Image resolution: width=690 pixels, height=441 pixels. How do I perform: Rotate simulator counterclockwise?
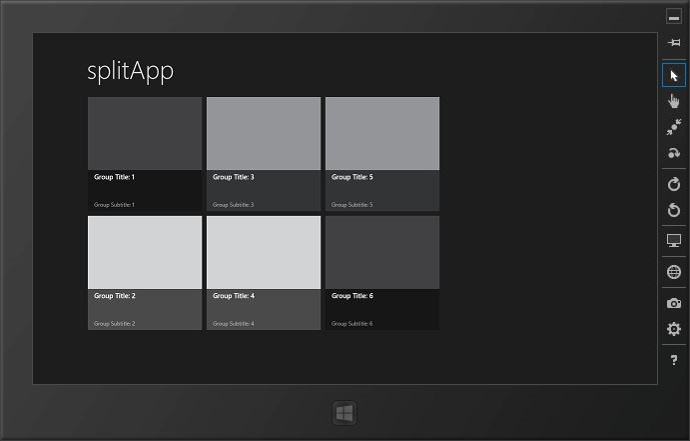674,210
